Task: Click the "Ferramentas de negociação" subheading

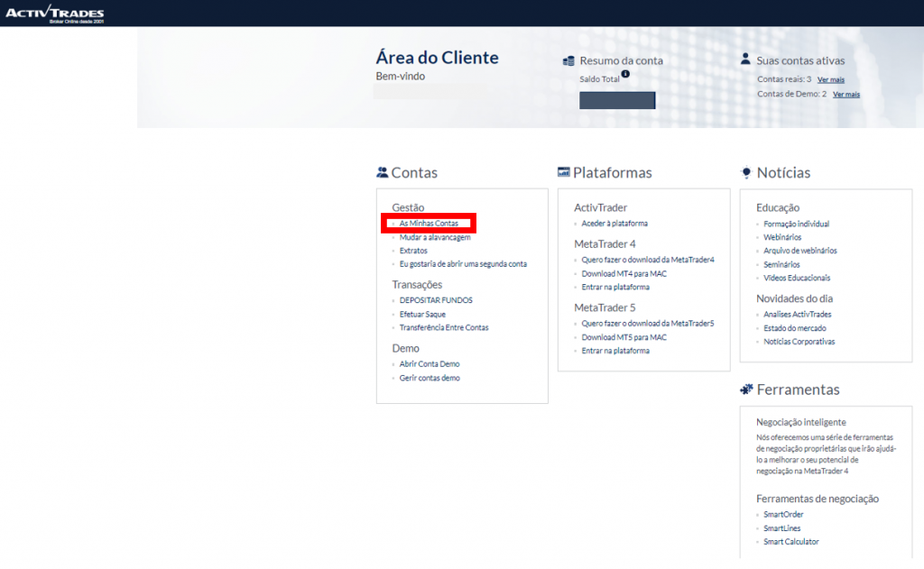Action: [x=818, y=499]
